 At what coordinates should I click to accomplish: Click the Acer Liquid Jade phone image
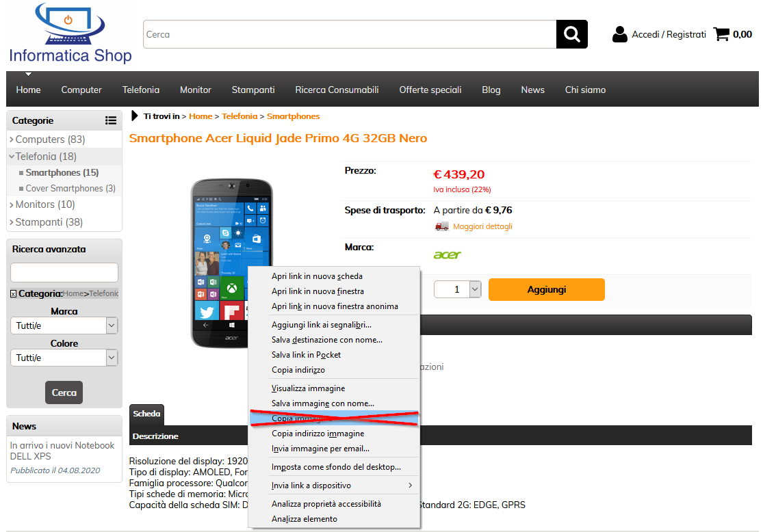pyautogui.click(x=231, y=263)
